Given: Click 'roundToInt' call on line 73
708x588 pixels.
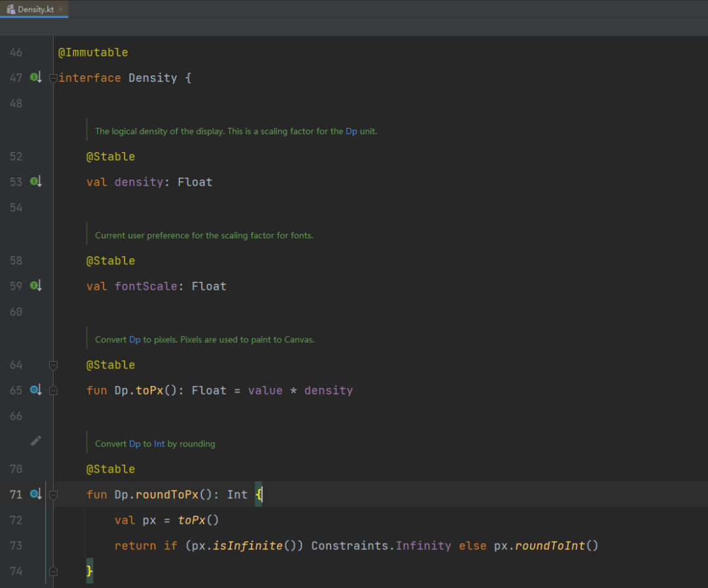Looking at the screenshot, I should [x=549, y=546].
